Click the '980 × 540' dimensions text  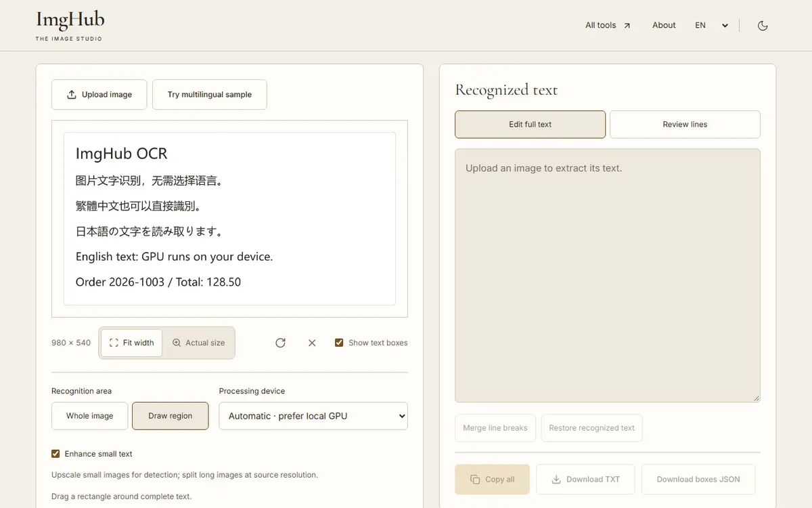71,343
